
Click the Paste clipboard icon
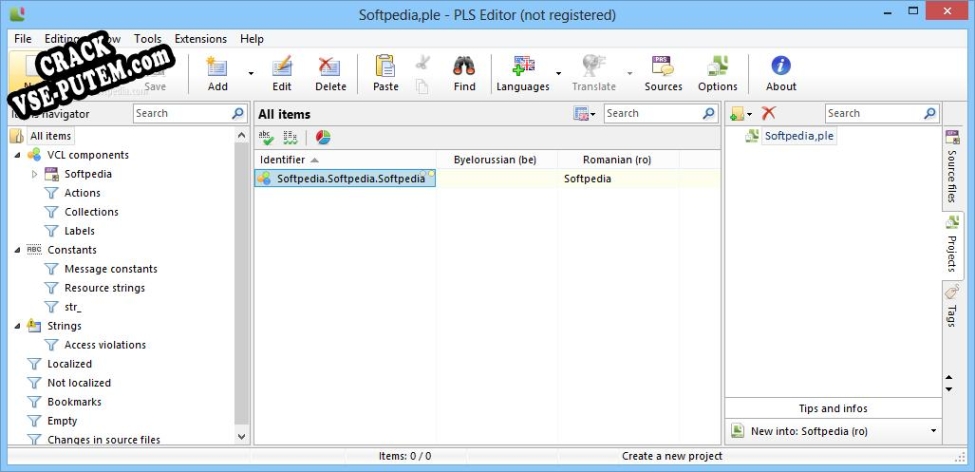386,66
